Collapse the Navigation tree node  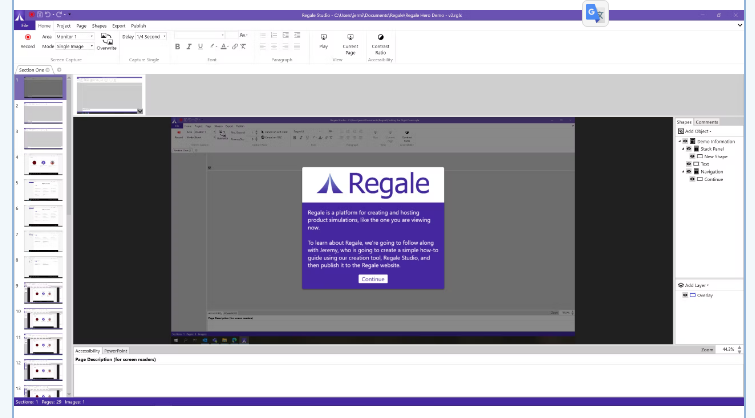(683, 172)
